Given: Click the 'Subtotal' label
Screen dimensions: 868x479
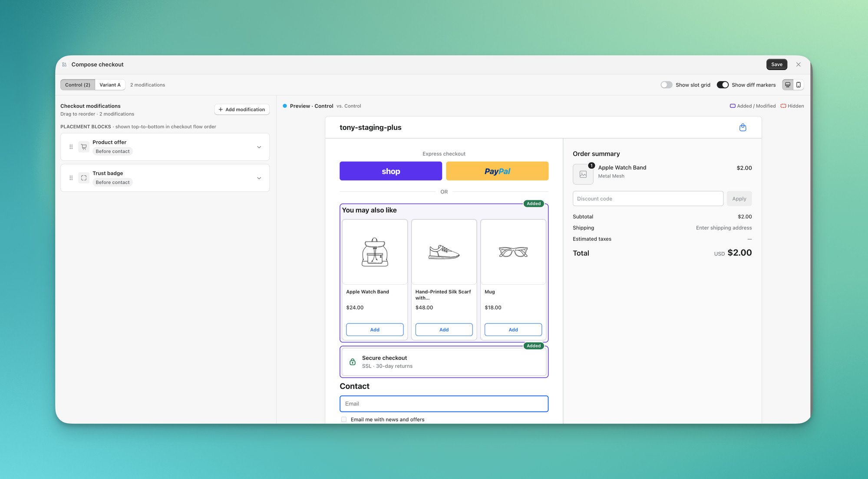Looking at the screenshot, I should 583,216.
